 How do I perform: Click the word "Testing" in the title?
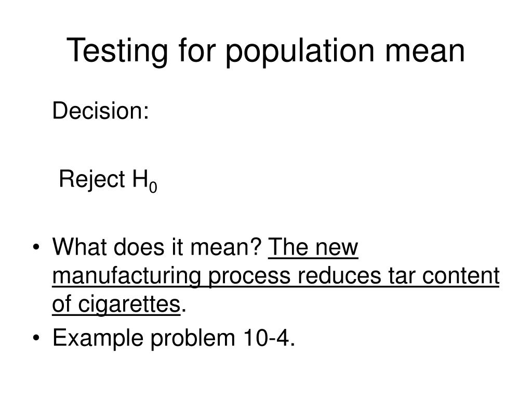[117, 51]
